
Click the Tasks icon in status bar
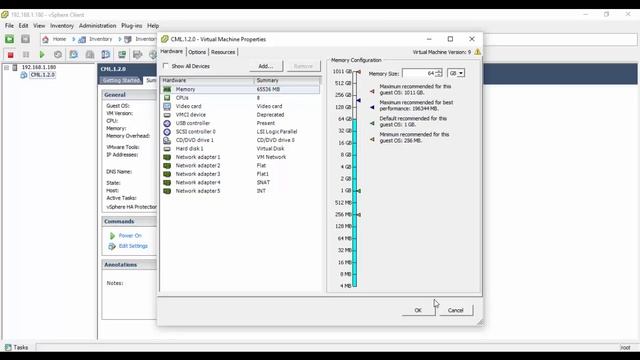pyautogui.click(x=8, y=347)
